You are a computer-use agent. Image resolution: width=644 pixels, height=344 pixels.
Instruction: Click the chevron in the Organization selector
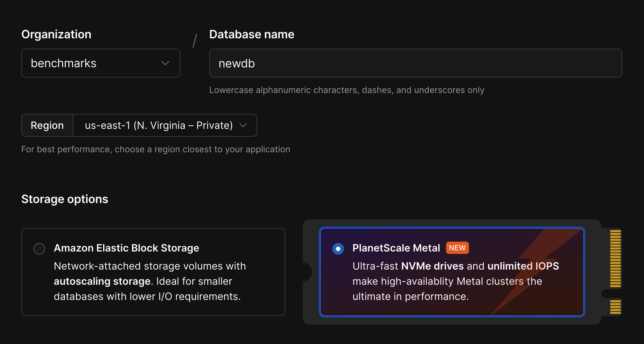click(165, 63)
